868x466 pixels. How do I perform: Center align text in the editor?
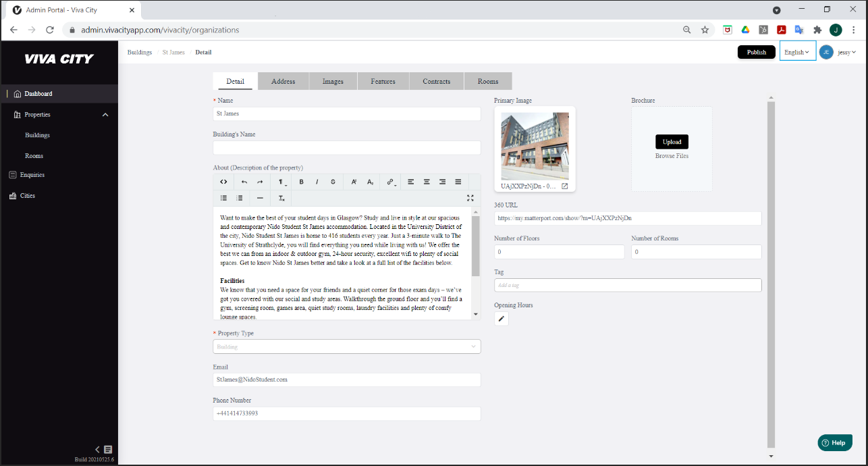(427, 182)
